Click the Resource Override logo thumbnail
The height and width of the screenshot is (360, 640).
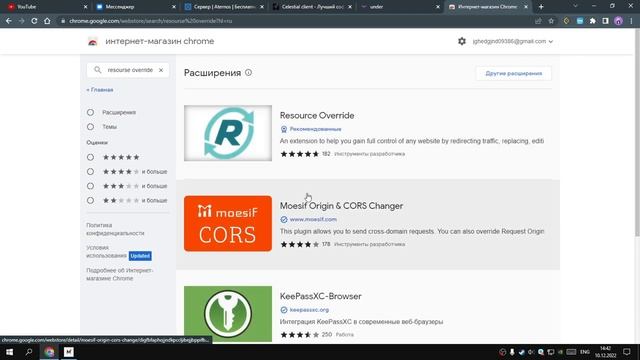click(228, 133)
